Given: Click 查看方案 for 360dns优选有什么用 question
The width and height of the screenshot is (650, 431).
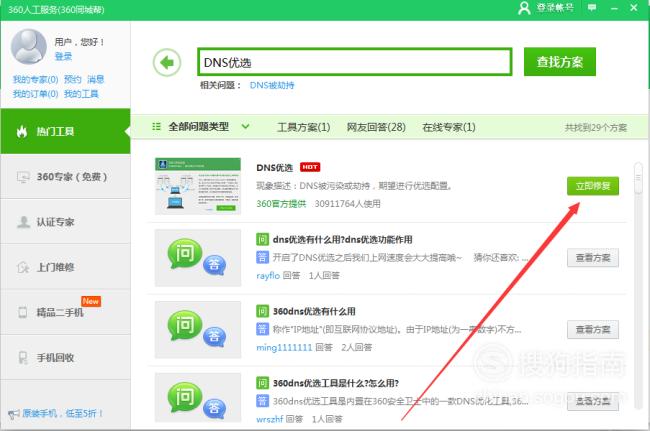Looking at the screenshot, I should tap(593, 329).
